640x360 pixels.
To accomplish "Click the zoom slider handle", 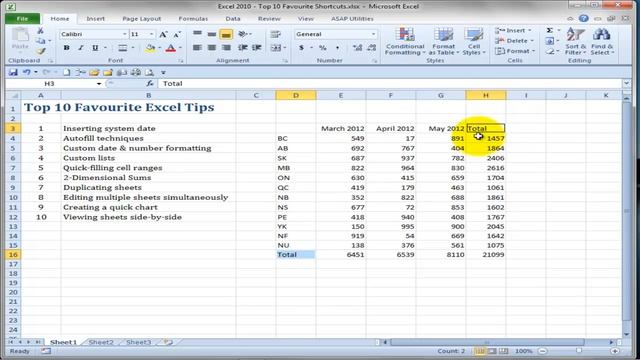I will (x=579, y=351).
